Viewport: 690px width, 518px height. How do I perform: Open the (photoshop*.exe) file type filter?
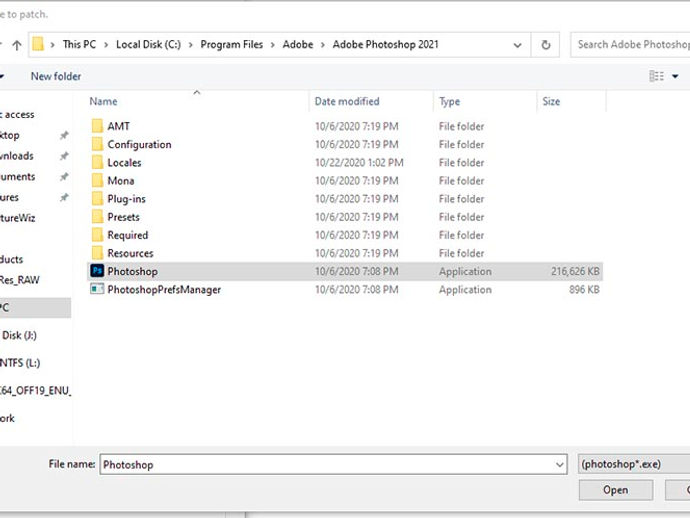[634, 464]
